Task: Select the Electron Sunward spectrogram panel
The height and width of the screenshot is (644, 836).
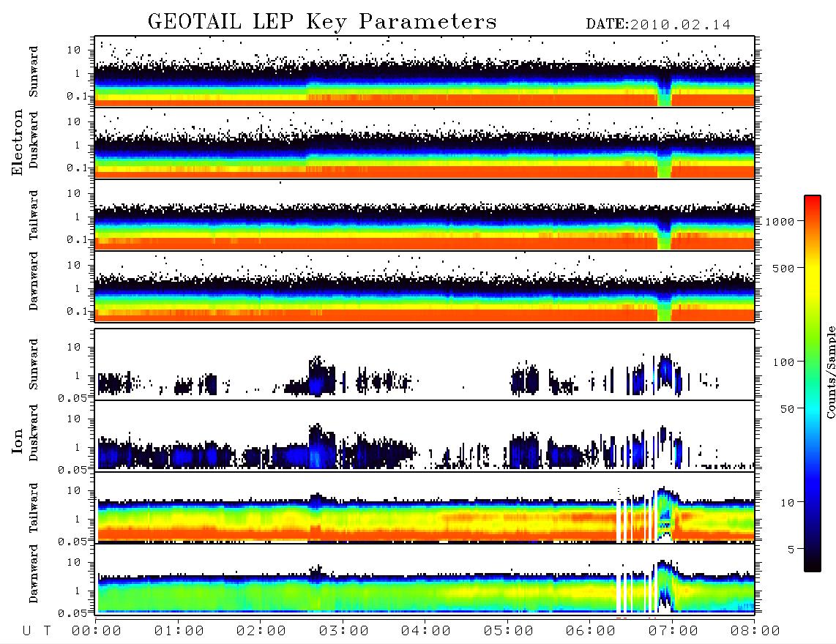Action: [x=425, y=72]
